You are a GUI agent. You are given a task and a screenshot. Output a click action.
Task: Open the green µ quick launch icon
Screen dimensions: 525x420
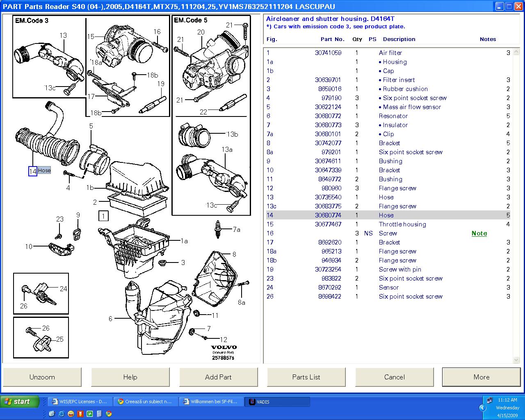tap(89, 413)
